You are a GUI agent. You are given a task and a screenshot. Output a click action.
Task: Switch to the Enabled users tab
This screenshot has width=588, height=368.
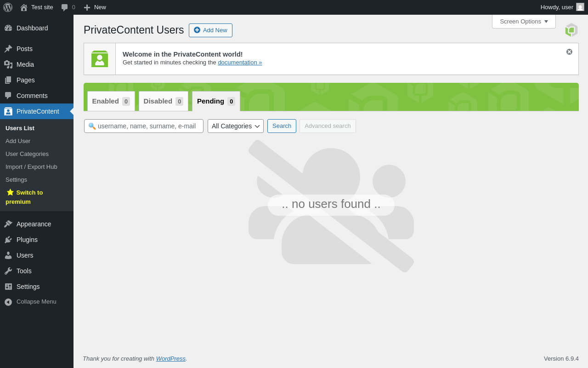pos(111,101)
